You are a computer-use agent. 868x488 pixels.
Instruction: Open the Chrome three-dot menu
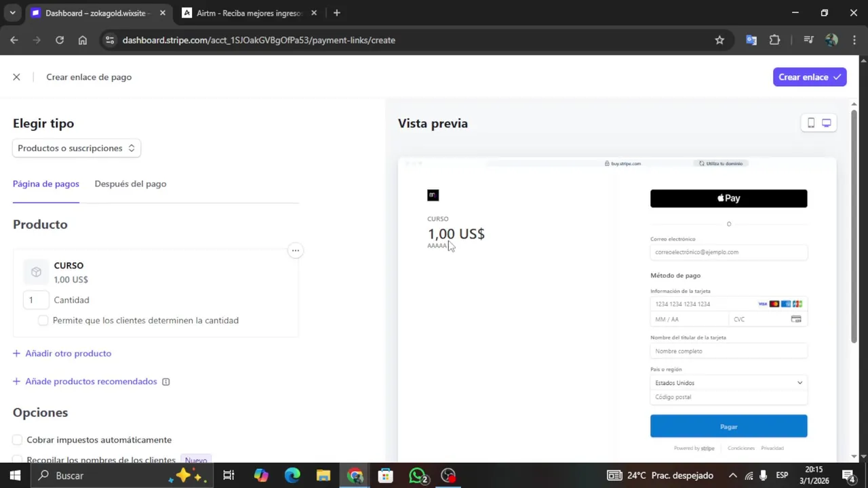coord(854,40)
